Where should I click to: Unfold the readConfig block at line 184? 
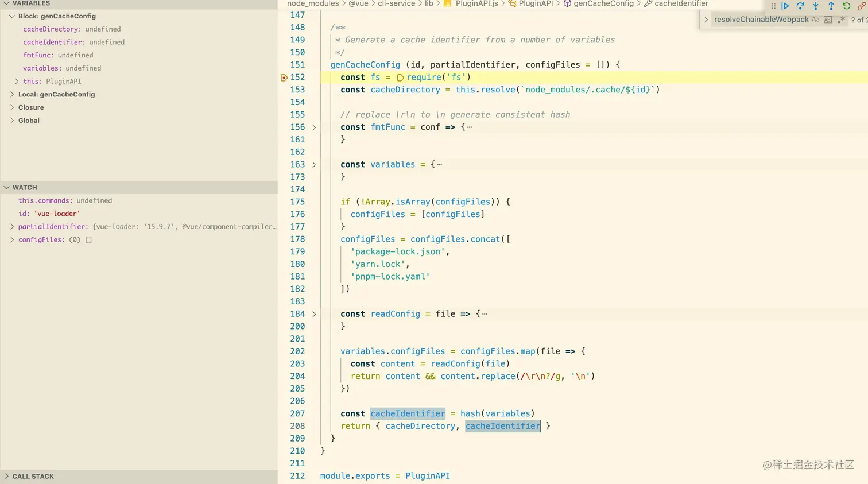(x=314, y=314)
